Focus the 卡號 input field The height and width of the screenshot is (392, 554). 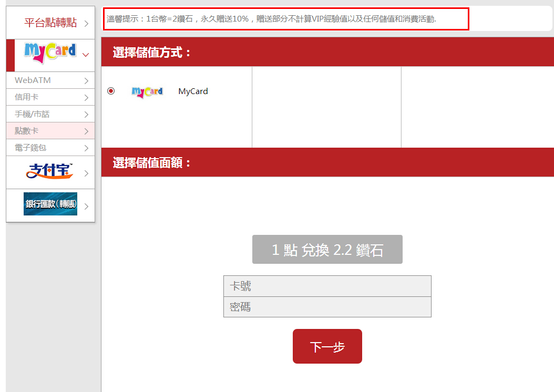327,286
